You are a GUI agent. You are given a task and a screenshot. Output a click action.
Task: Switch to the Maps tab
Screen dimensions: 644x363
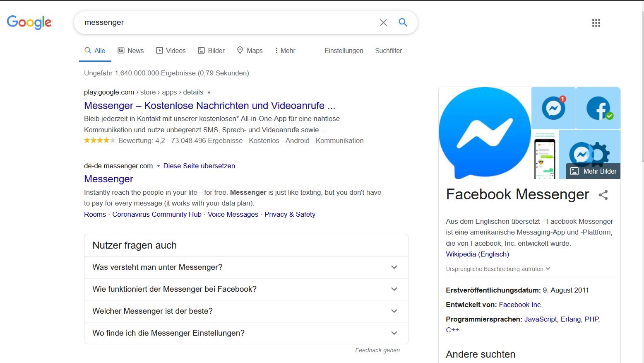(x=250, y=51)
